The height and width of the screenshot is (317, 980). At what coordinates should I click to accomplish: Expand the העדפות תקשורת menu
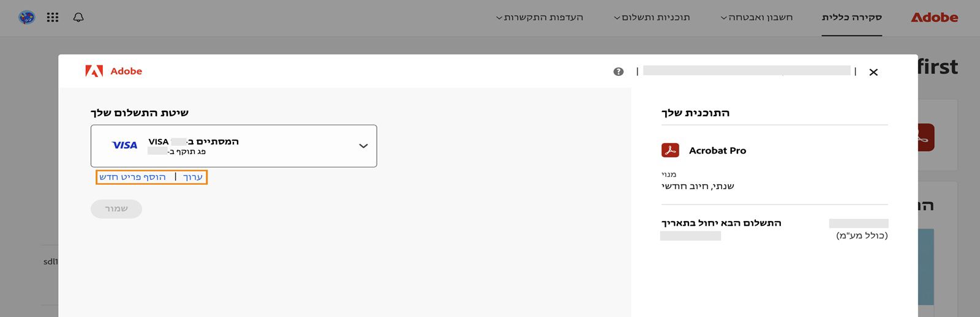(540, 17)
